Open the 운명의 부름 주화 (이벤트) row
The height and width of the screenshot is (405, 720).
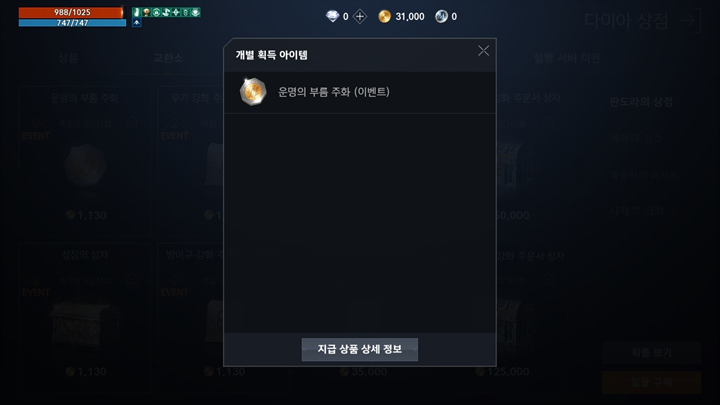point(360,92)
